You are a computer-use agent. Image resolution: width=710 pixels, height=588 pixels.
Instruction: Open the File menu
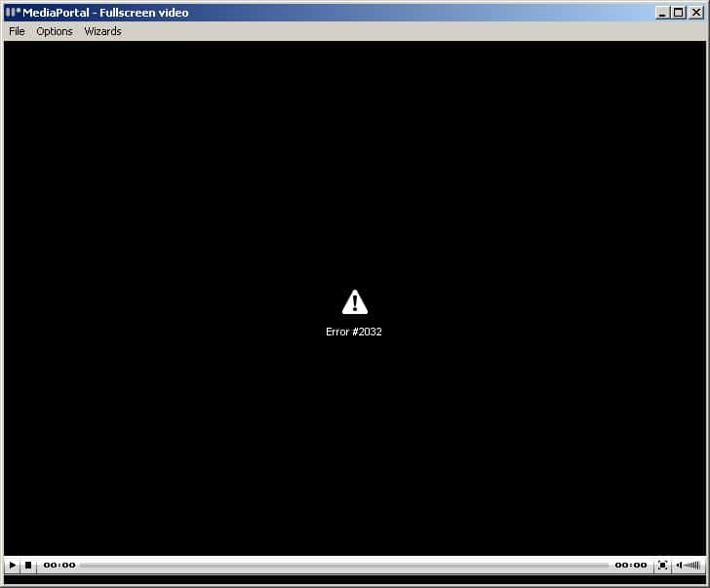coord(17,31)
